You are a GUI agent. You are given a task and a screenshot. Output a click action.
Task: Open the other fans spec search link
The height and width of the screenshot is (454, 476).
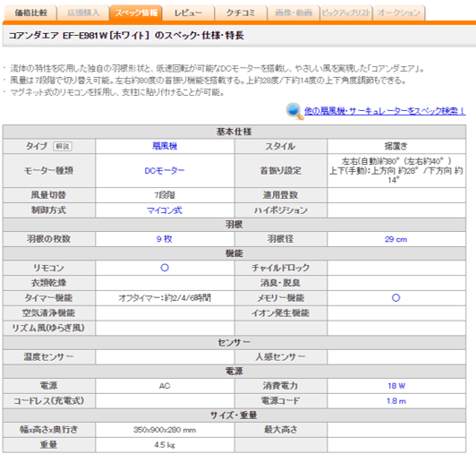[385, 111]
